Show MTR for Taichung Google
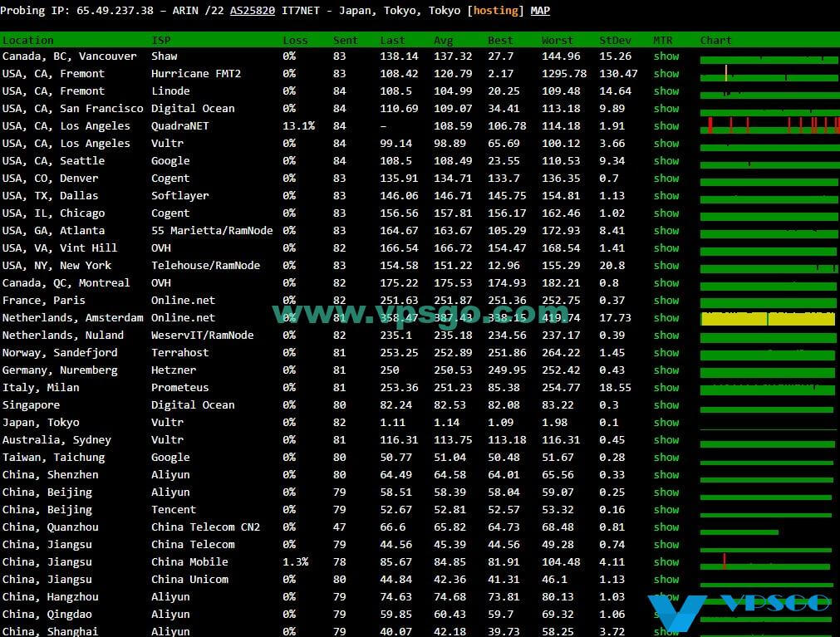 666,457
